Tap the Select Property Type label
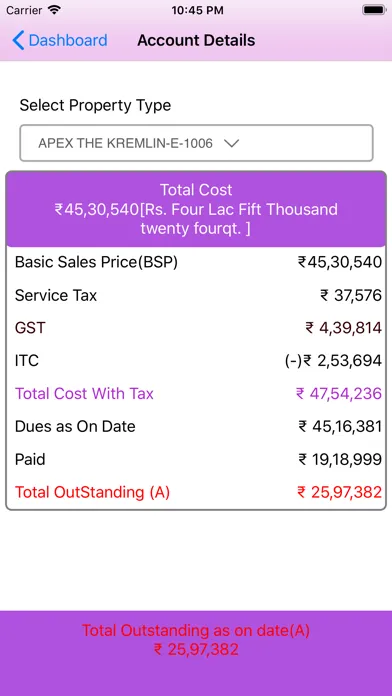Viewport: 392px width, 696px height. click(95, 106)
